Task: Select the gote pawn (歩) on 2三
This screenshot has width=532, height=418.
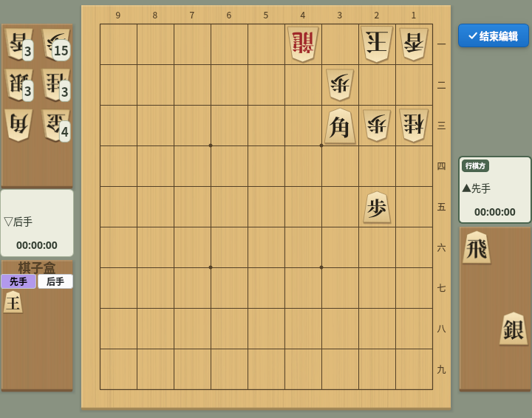Action: [x=377, y=126]
